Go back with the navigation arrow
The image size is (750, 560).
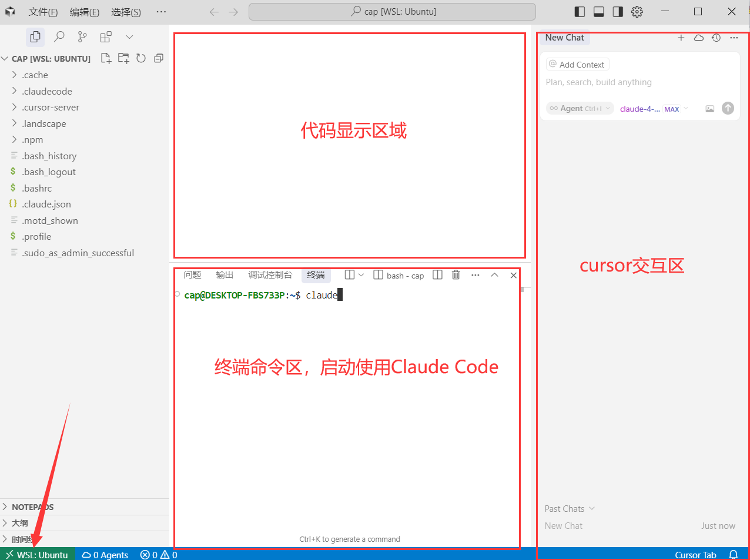tap(214, 12)
